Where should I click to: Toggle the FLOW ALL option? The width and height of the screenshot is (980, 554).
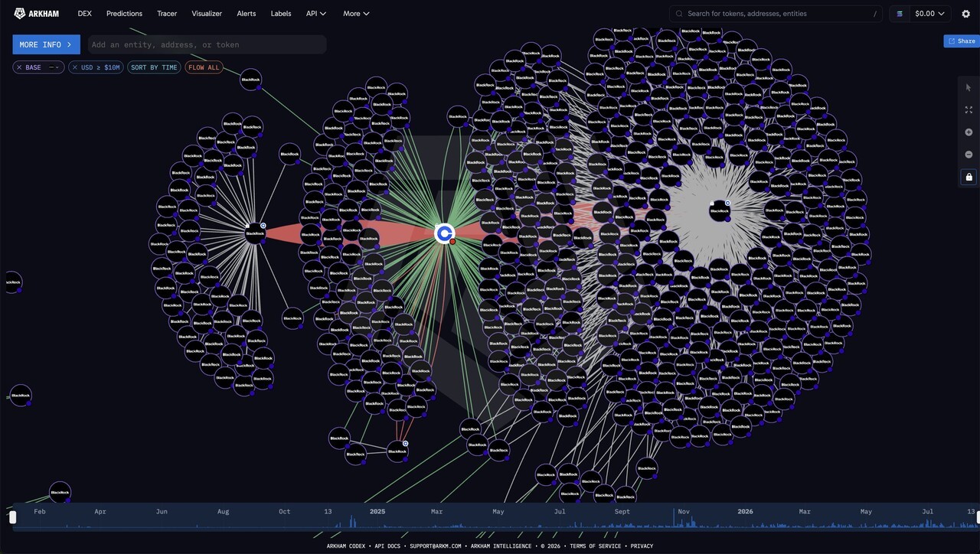(x=204, y=67)
